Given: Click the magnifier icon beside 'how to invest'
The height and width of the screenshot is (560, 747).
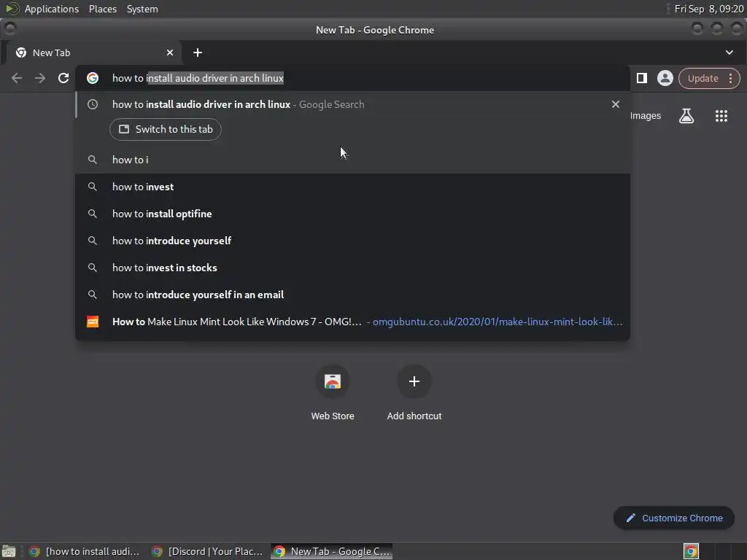Looking at the screenshot, I should pos(93,187).
